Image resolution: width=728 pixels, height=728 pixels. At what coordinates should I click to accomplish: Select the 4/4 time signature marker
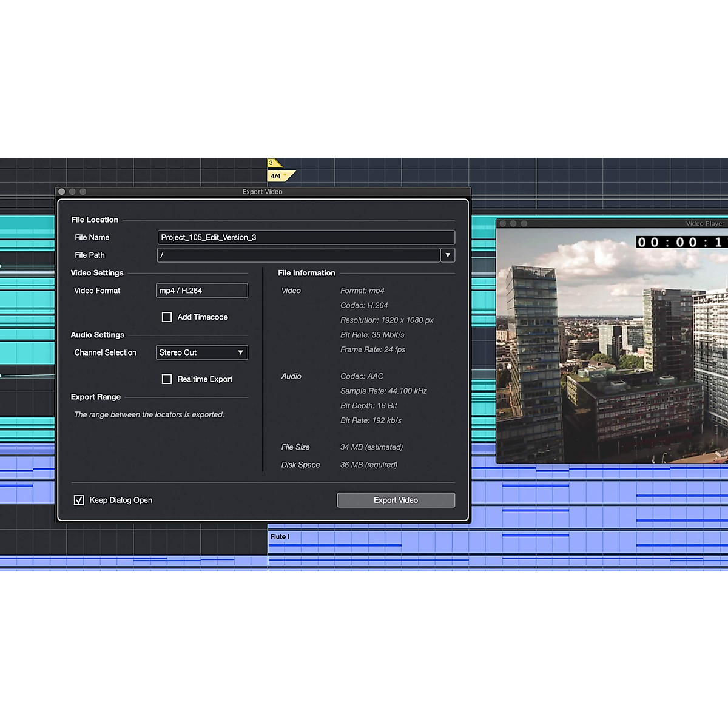point(277,176)
